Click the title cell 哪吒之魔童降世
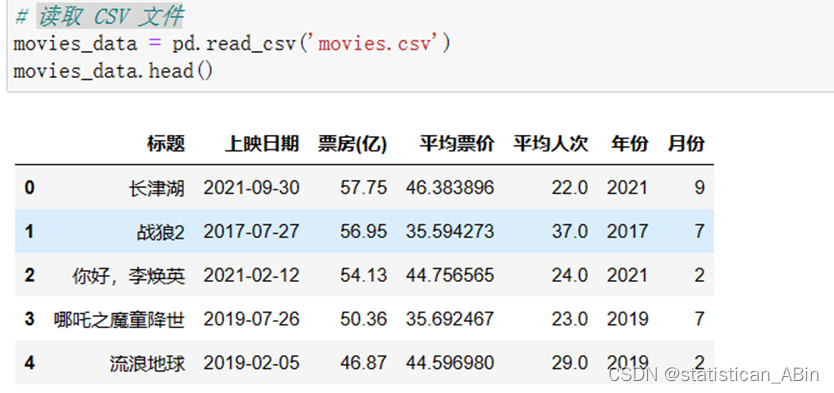834x393 pixels. coord(119,319)
